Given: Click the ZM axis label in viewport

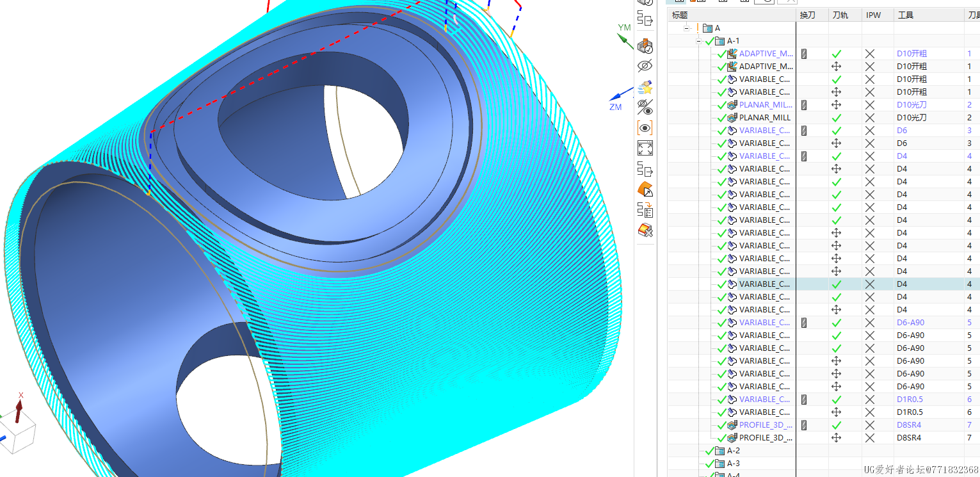Looking at the screenshot, I should [x=615, y=107].
